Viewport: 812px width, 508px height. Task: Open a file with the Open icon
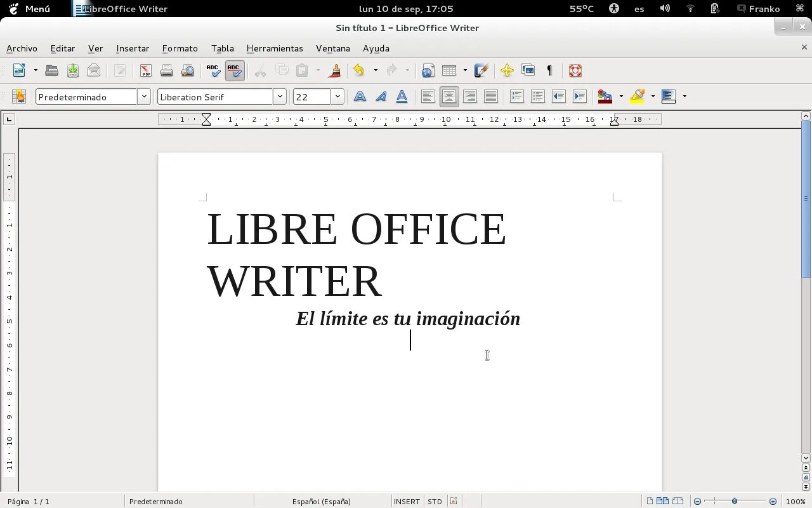(x=52, y=70)
